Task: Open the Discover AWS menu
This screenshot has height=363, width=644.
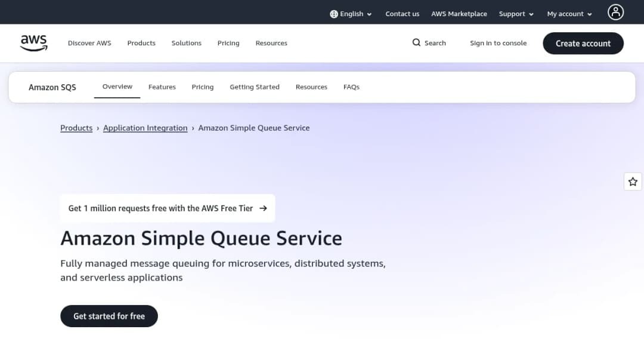Action: coord(89,43)
